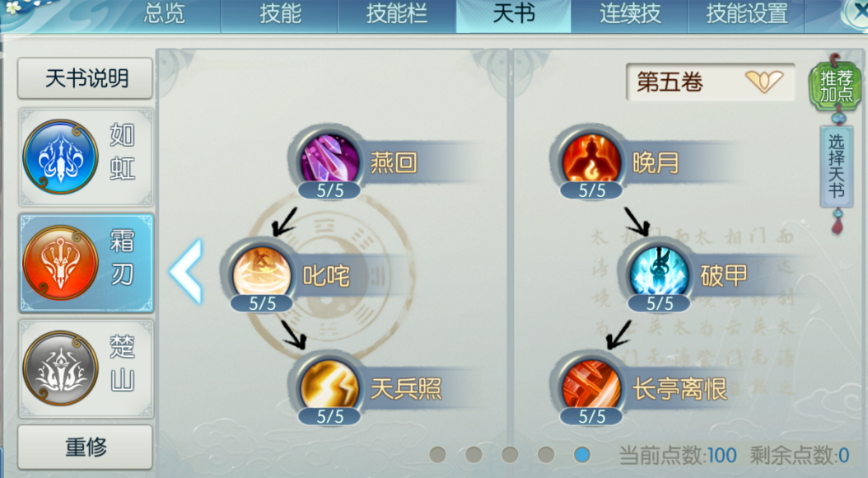The height and width of the screenshot is (478, 868).
Task: Choose the 晚月 flame figure skill icon
Action: [590, 161]
